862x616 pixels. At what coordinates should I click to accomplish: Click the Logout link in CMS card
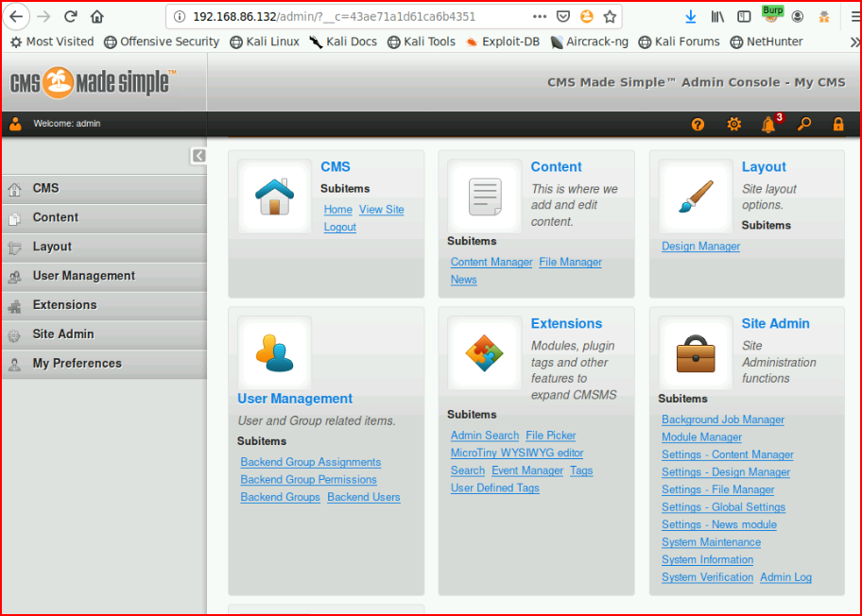(339, 227)
